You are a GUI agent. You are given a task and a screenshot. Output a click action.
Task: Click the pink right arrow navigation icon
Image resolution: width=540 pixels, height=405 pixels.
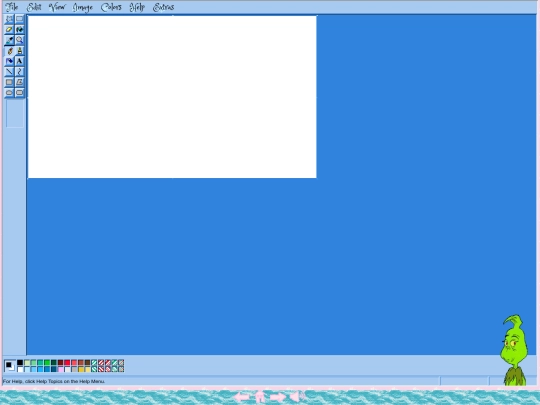(x=278, y=397)
